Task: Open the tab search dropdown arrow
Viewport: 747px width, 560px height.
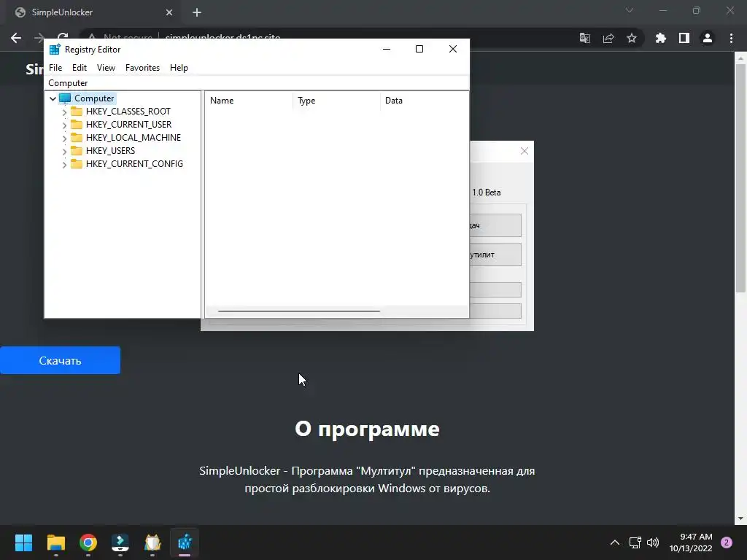Action: [x=630, y=10]
